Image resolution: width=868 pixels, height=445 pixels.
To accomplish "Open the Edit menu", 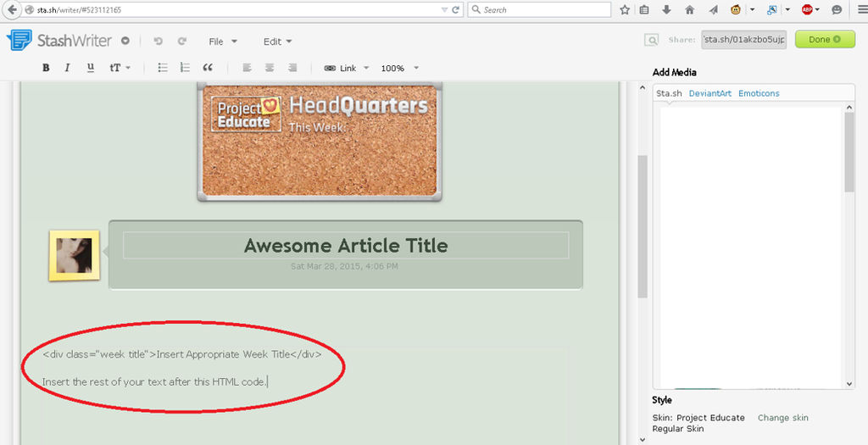I will click(277, 42).
